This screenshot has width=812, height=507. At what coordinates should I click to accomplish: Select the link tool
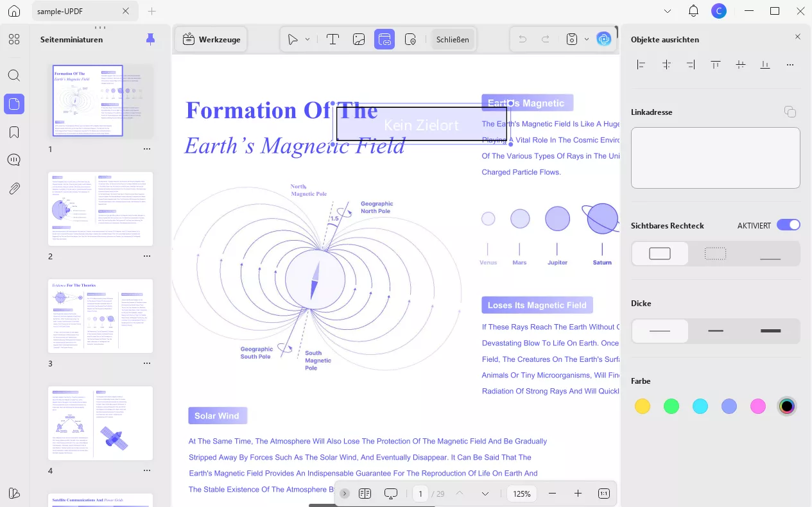point(384,39)
